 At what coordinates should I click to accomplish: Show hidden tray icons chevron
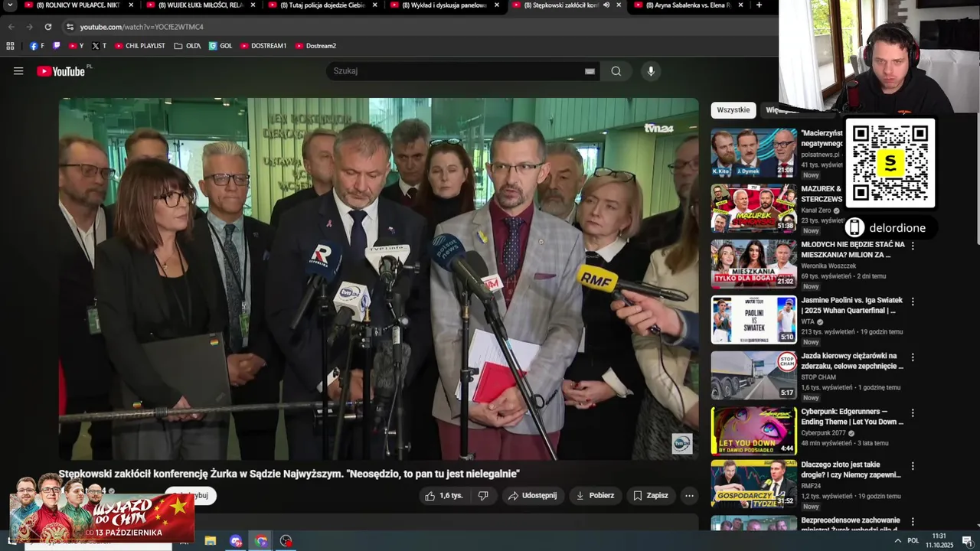click(897, 541)
